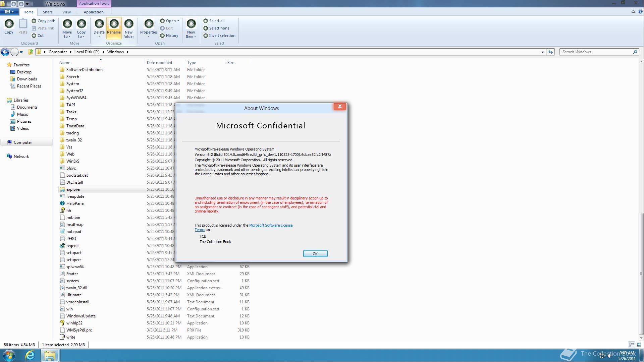Click OK in About Windows dialog
The height and width of the screenshot is (362, 644).
[315, 254]
